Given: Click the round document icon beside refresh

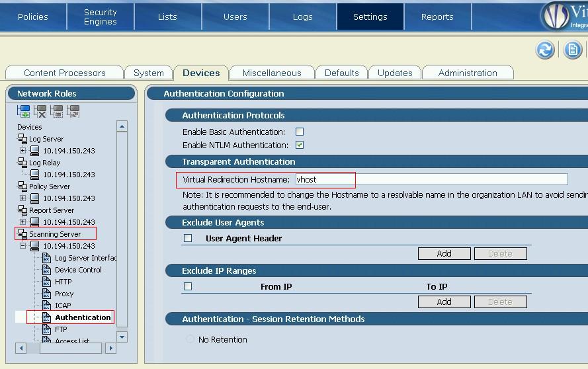Looking at the screenshot, I should tap(573, 50).
